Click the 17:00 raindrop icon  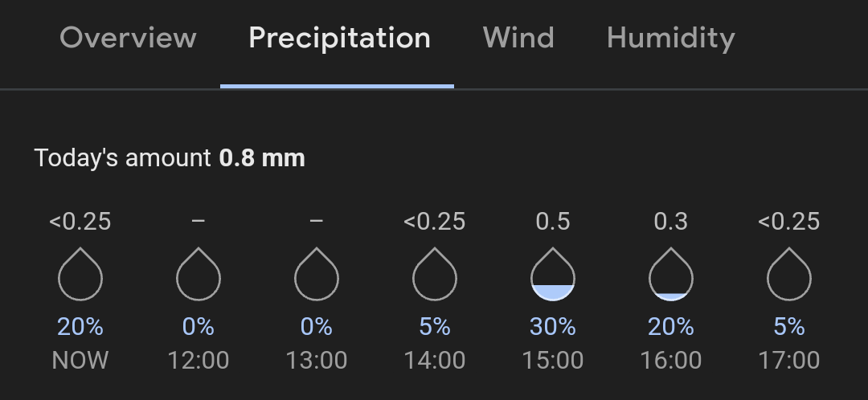tap(789, 274)
